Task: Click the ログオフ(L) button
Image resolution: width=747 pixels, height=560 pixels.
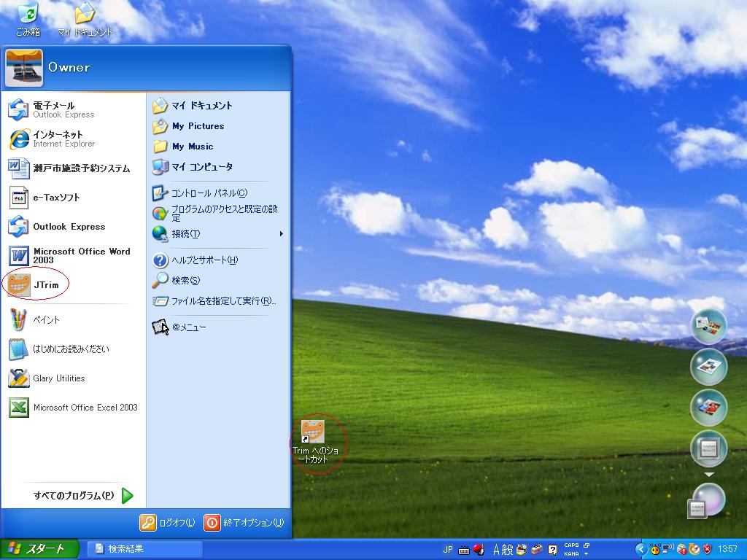Action: tap(168, 522)
